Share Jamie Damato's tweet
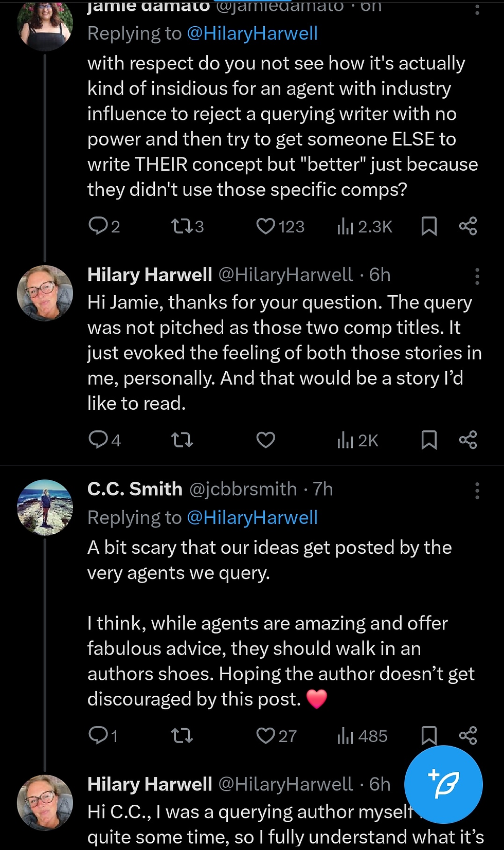The image size is (504, 850). [x=467, y=226]
